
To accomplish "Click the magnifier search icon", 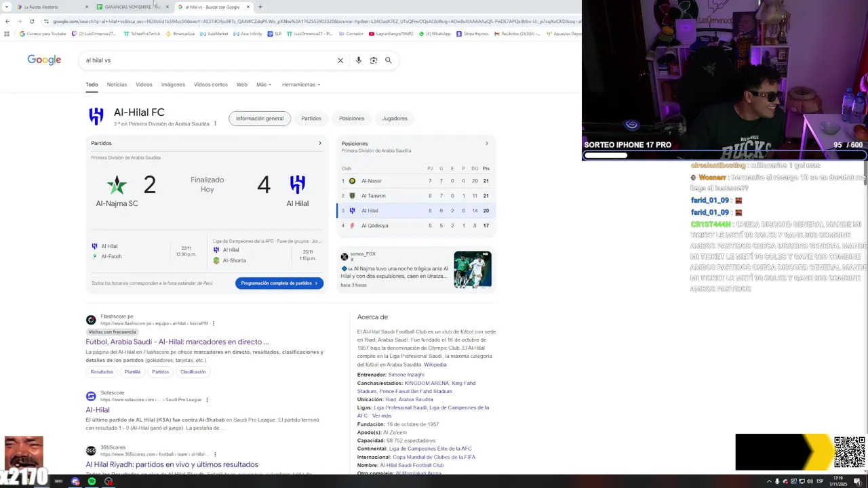I will click(389, 60).
